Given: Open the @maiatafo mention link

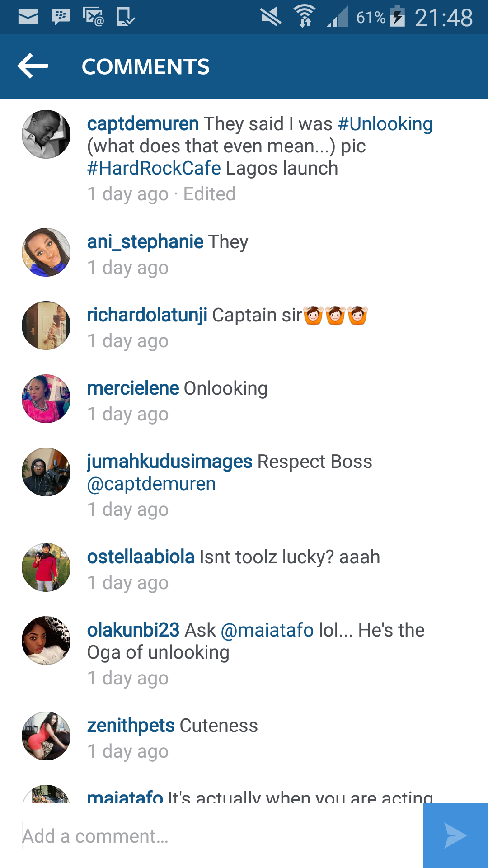Looking at the screenshot, I should coord(267,630).
